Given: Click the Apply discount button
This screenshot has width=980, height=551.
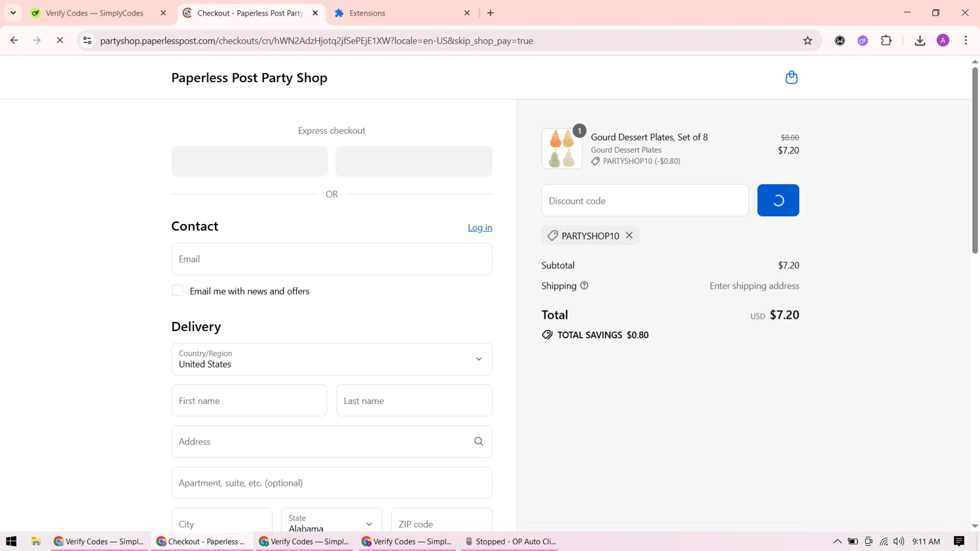Looking at the screenshot, I should click(777, 200).
